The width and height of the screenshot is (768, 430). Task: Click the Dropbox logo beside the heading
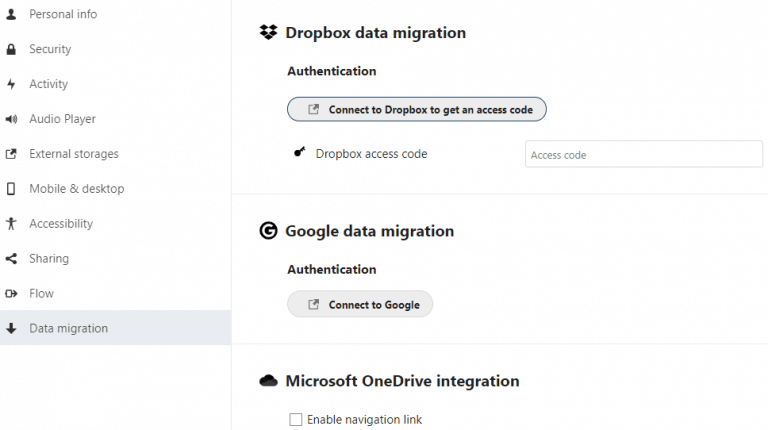[268, 32]
